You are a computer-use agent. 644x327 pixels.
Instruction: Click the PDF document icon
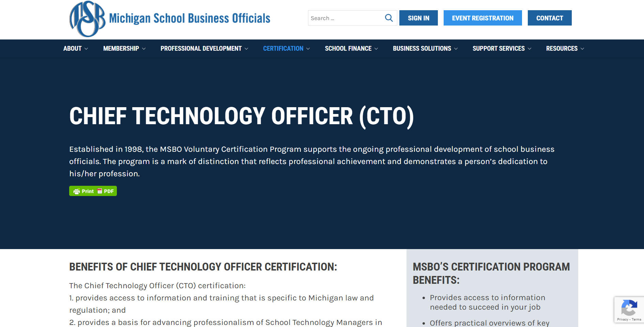point(100,191)
